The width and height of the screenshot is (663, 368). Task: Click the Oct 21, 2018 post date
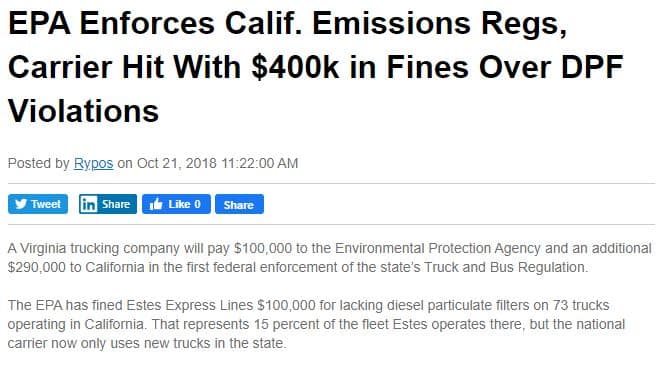177,163
